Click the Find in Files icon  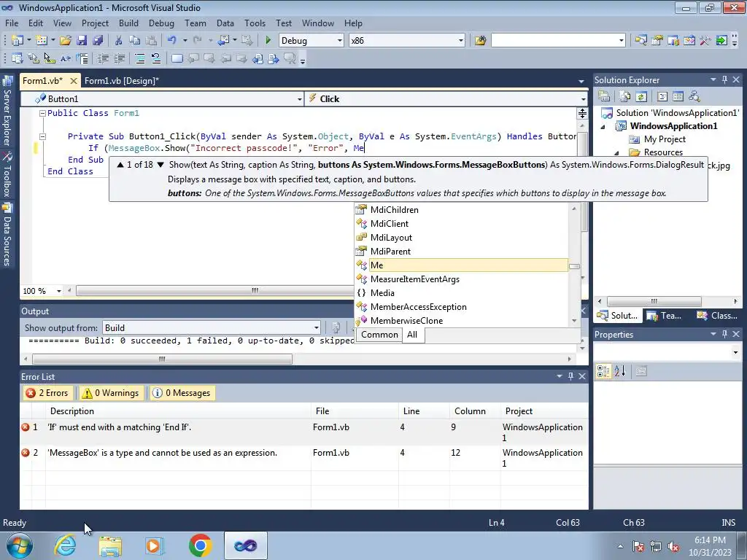coord(480,41)
